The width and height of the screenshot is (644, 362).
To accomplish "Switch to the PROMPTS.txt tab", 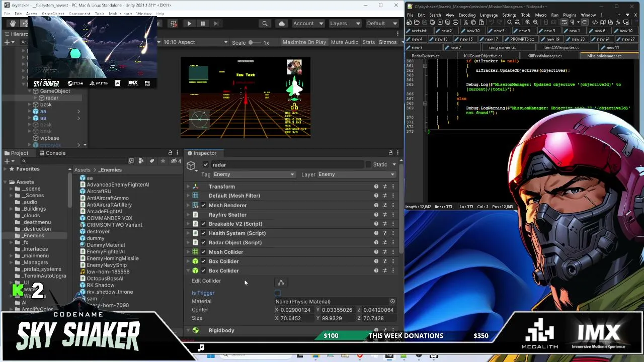I will tap(521, 39).
